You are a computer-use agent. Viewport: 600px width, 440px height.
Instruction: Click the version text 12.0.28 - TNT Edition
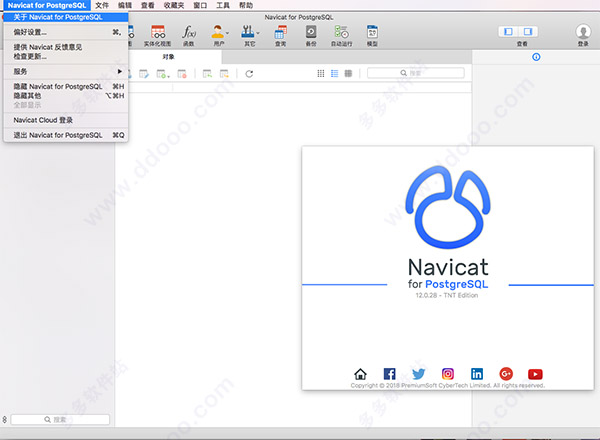pos(447,295)
